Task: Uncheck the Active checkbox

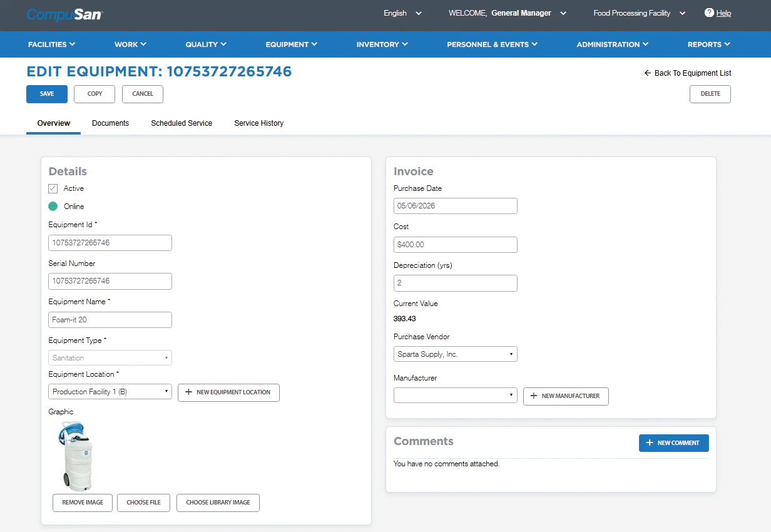Action: [x=53, y=188]
